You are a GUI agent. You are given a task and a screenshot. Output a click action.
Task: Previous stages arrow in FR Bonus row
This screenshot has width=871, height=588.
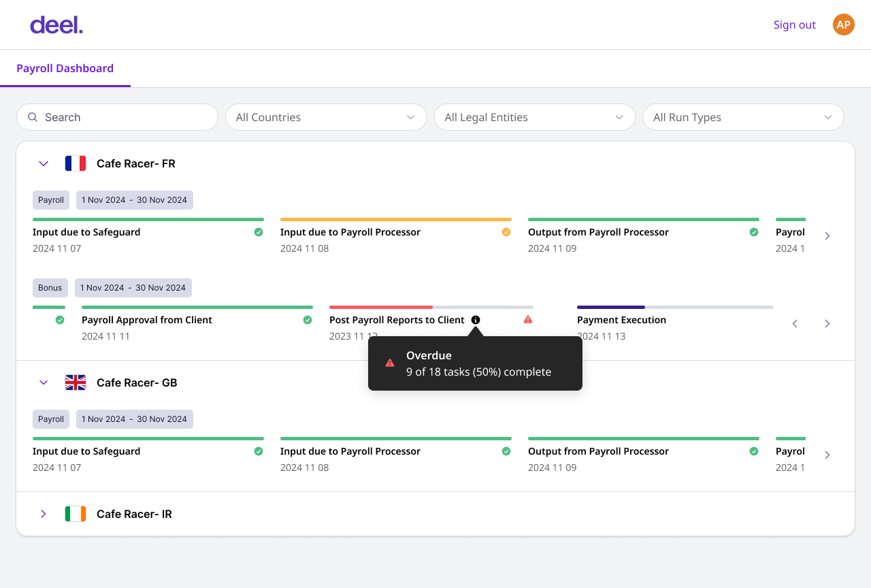[795, 323]
